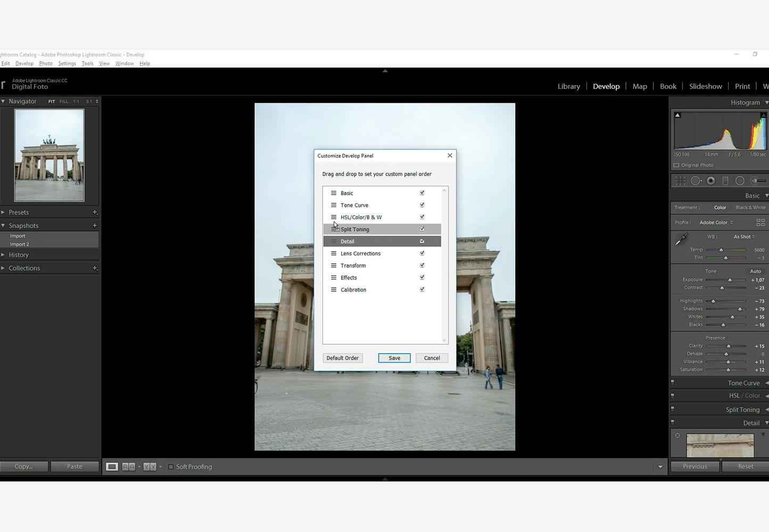Image resolution: width=769 pixels, height=532 pixels.
Task: Switch to the Library module
Action: click(x=569, y=86)
